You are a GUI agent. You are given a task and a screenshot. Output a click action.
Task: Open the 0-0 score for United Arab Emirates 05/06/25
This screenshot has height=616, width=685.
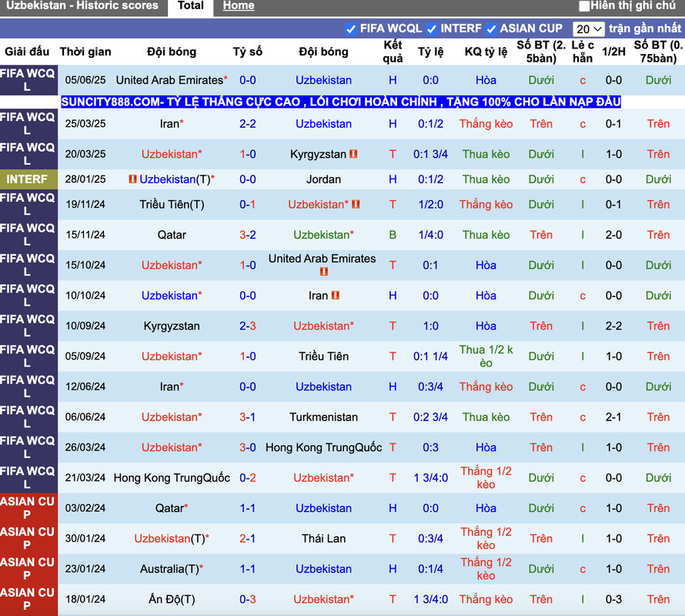[248, 80]
